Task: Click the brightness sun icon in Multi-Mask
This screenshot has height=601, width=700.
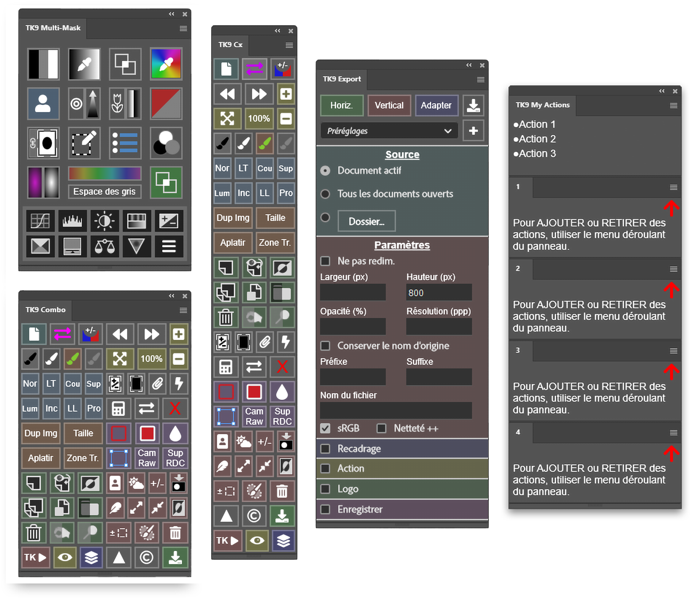Action: [x=104, y=221]
